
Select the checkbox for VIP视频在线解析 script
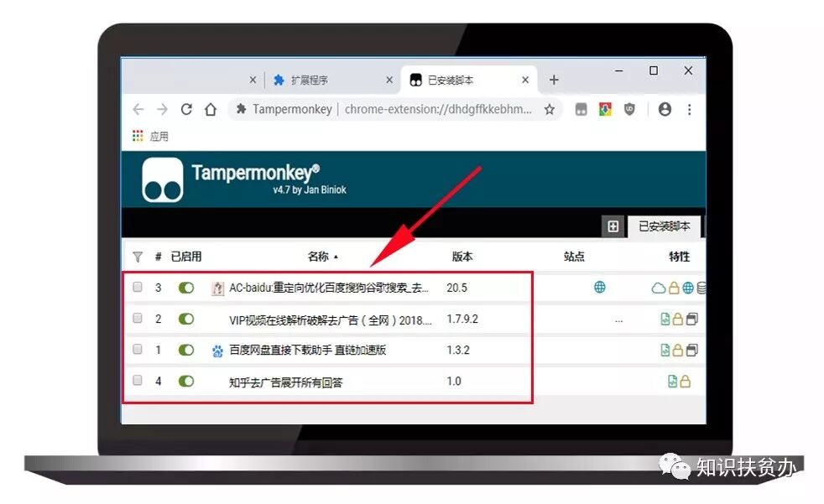coord(138,318)
